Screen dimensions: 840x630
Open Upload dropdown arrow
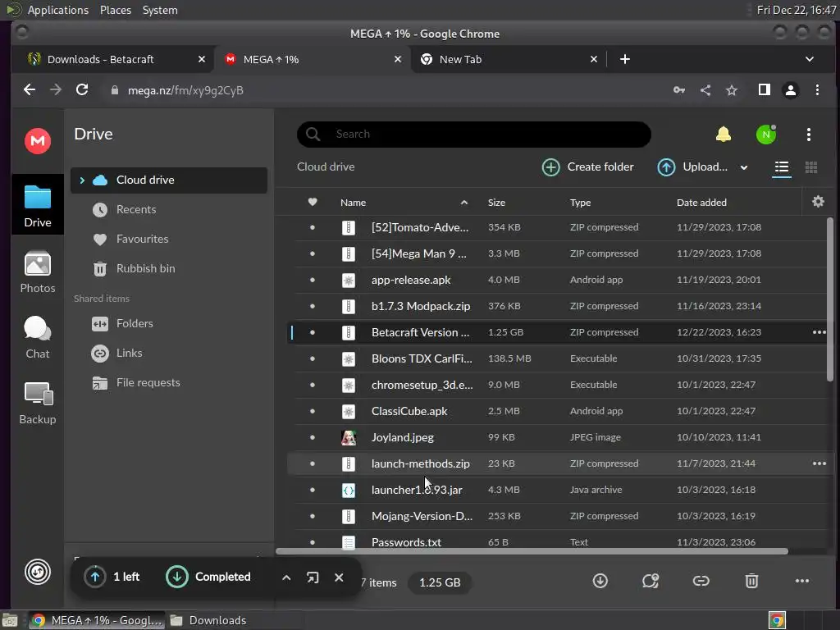(744, 167)
